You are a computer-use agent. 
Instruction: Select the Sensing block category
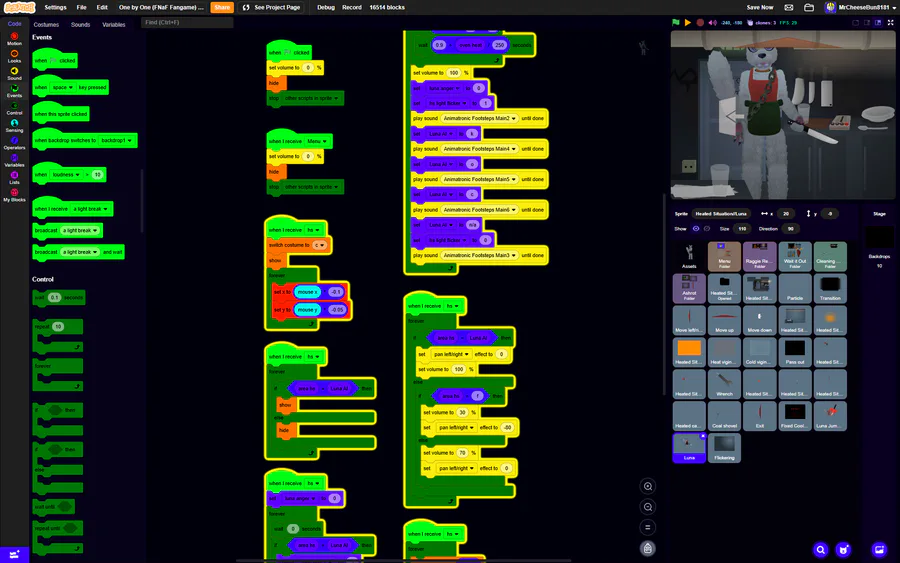pos(14,126)
